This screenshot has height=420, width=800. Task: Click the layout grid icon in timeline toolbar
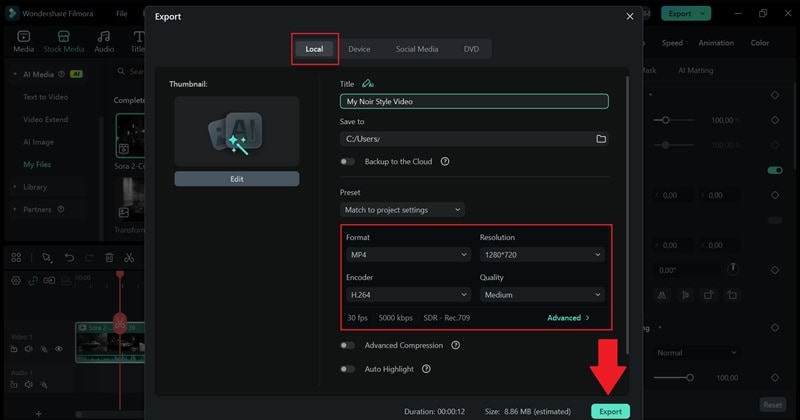(16, 258)
